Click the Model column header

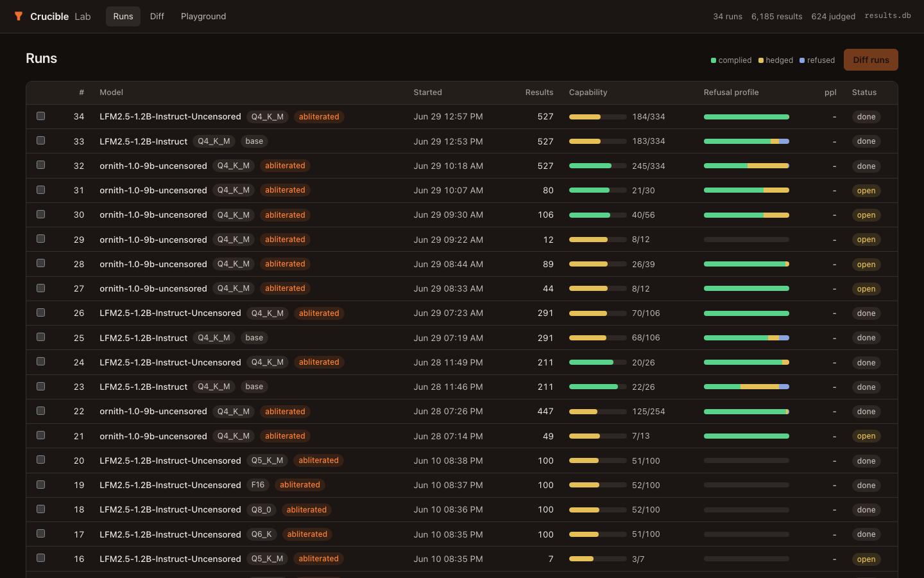(111, 92)
